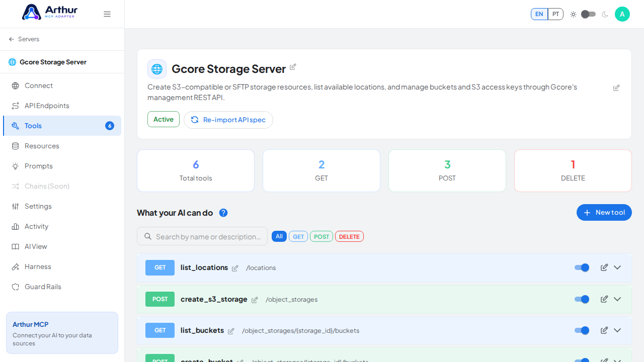Viewport: 644px width, 362px height.
Task: Create a tool with New tool
Action: coord(604,213)
